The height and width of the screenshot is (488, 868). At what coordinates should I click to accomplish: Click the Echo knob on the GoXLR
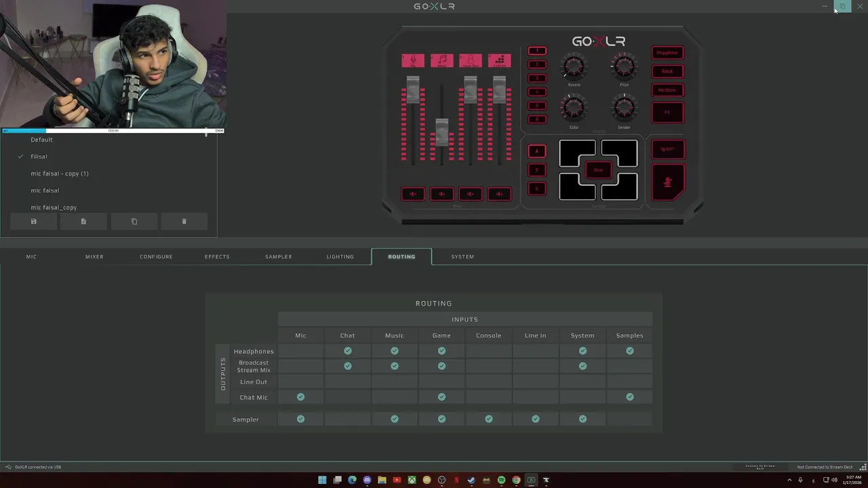click(574, 108)
